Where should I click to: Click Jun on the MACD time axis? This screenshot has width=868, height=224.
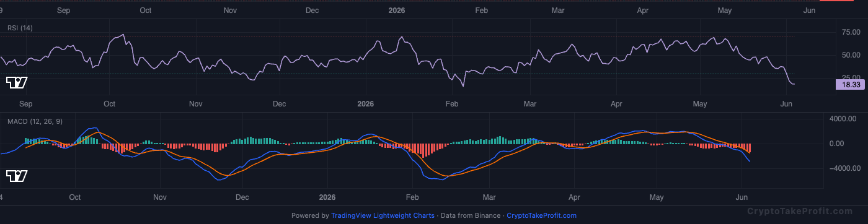[x=742, y=197]
